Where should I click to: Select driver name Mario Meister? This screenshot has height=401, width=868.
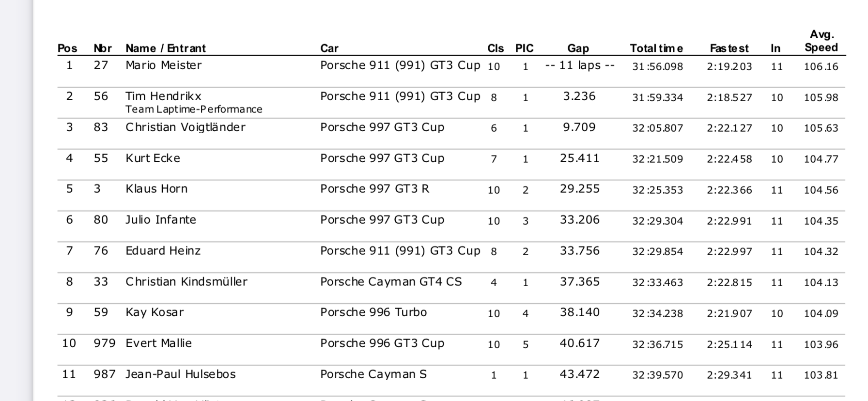pyautogui.click(x=163, y=65)
